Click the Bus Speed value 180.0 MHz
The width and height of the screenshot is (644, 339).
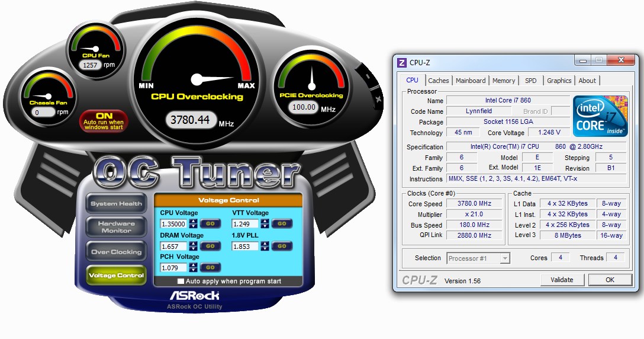click(474, 225)
